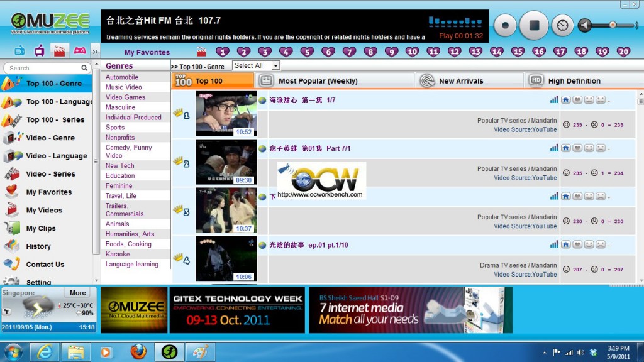Image resolution: width=644 pixels, height=362 pixels.
Task: Open Internet Explorer from the taskbar
Action: click(x=45, y=352)
